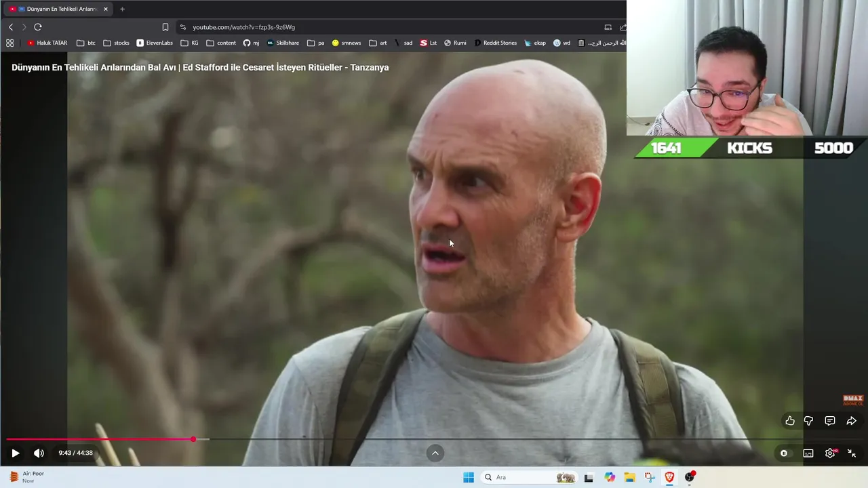Open the Windows Start menu
The width and height of the screenshot is (868, 488).
tap(469, 477)
